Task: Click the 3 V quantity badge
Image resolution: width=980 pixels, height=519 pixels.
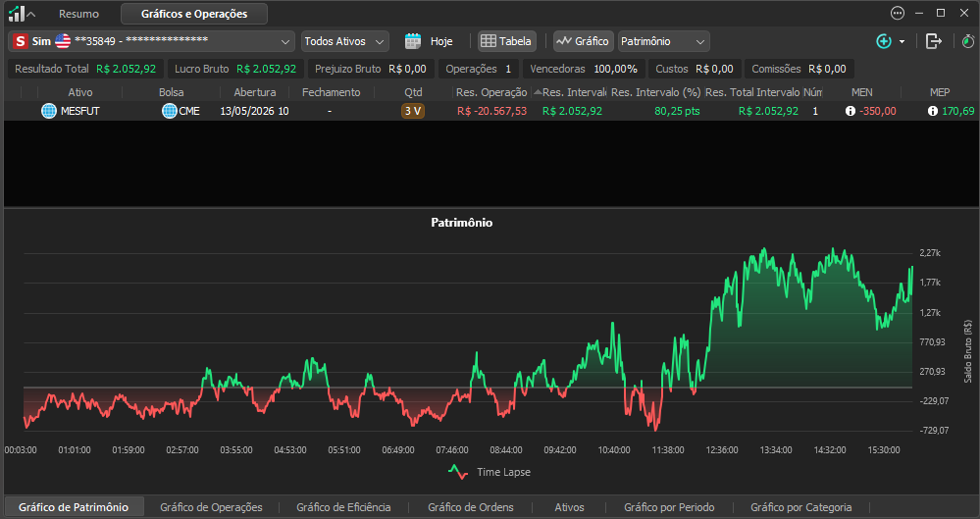Action: coord(412,111)
